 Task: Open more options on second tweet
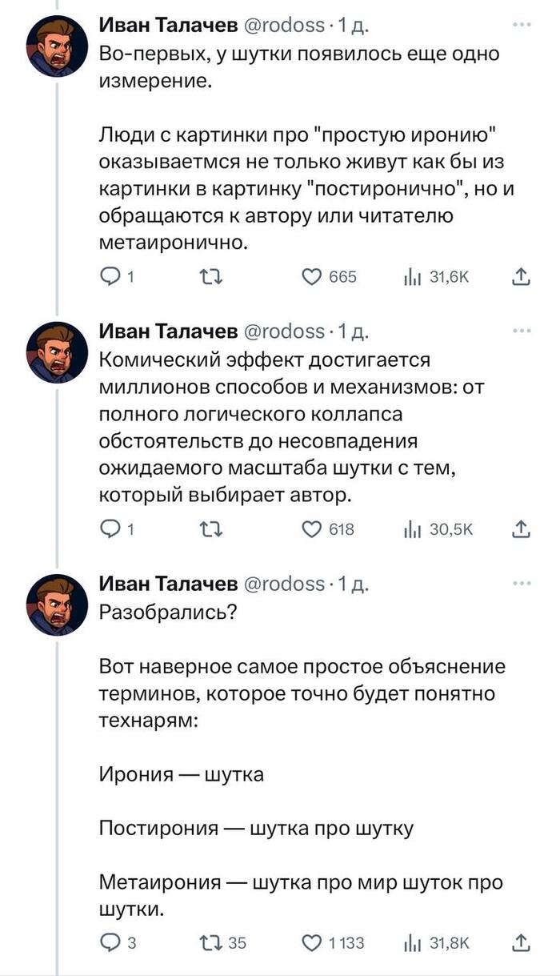point(521,330)
